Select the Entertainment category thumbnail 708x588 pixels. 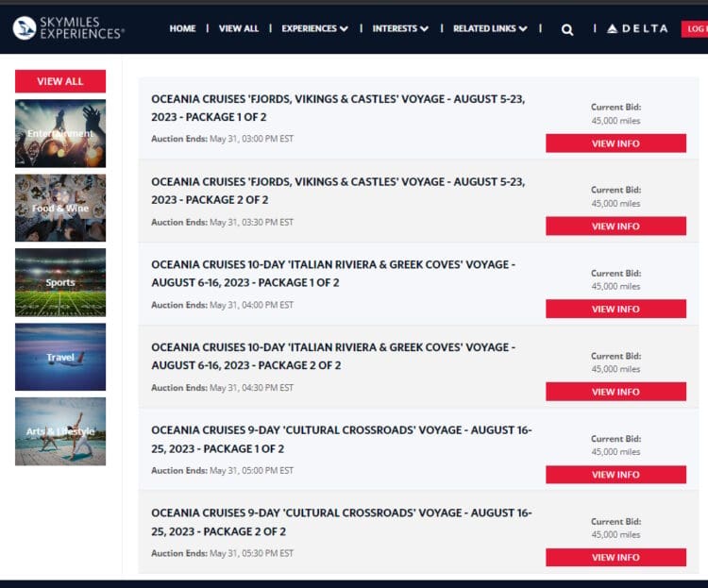coord(60,133)
